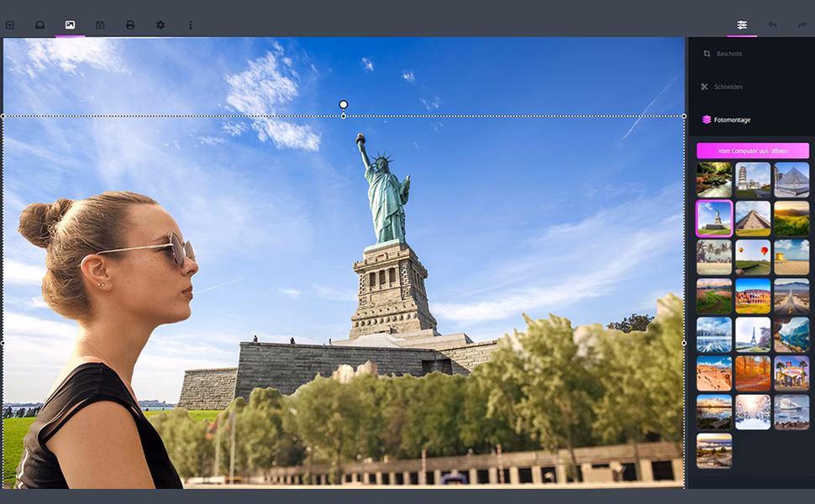Choose the Leaning Tower of Pisa background
Screen dimensions: 815x504
pyautogui.click(x=753, y=180)
